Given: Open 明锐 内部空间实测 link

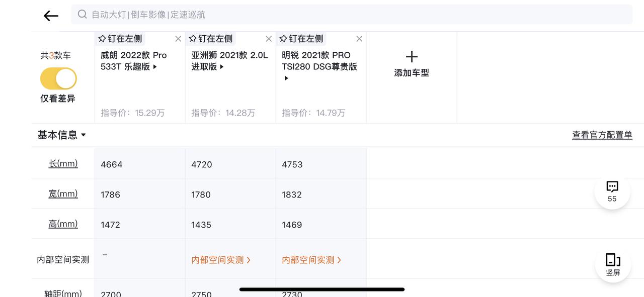Looking at the screenshot, I should (x=311, y=260).
